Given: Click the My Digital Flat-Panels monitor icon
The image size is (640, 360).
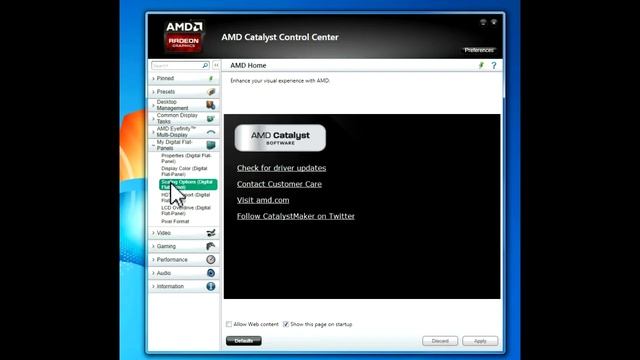Looking at the screenshot, I should pos(211,145).
